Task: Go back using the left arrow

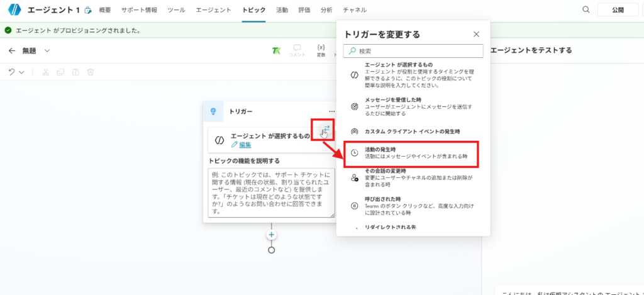Action: (x=11, y=51)
